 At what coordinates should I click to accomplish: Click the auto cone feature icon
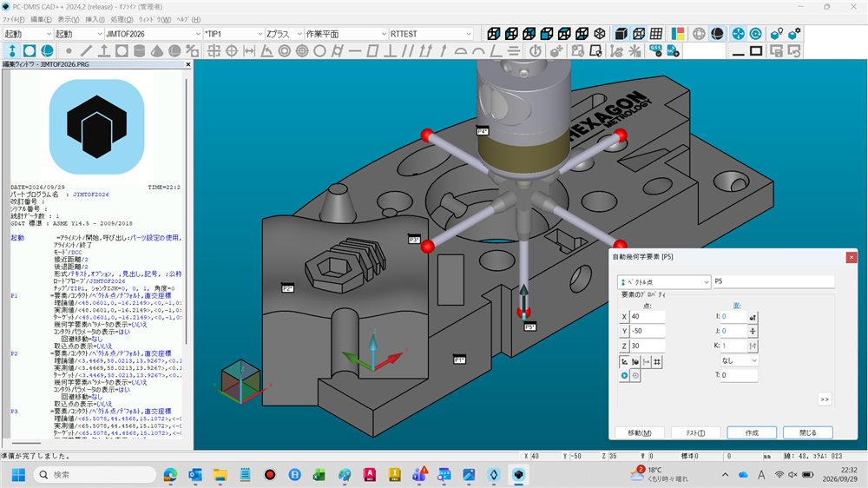pyautogui.click(x=157, y=51)
